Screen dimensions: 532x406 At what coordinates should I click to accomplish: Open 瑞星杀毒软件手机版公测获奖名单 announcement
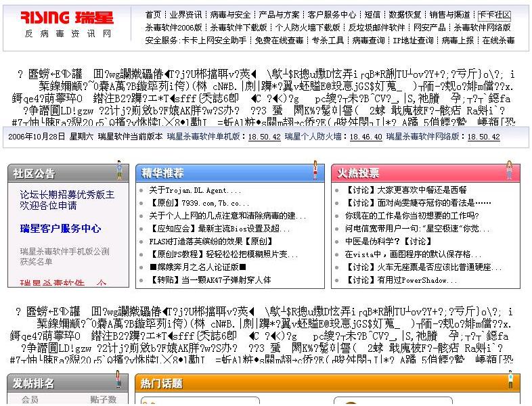(64, 256)
